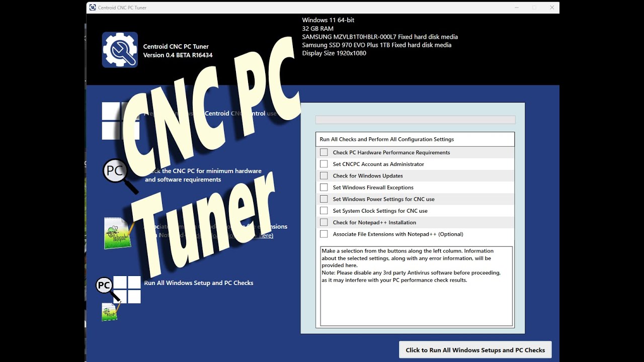Tick Set Windows Power Settings checkbox
Image resolution: width=644 pixels, height=362 pixels.
[324, 199]
